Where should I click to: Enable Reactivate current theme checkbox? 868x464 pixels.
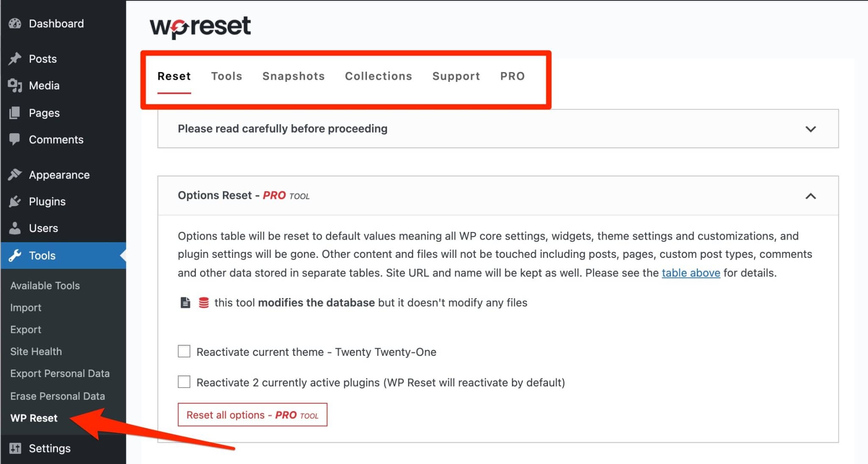184,351
